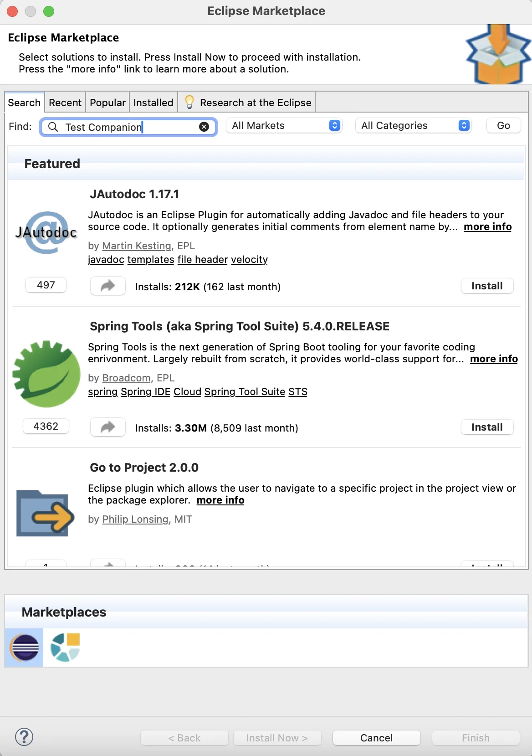Click the lightbulb icon on Research tab
532x756 pixels.
coord(189,102)
